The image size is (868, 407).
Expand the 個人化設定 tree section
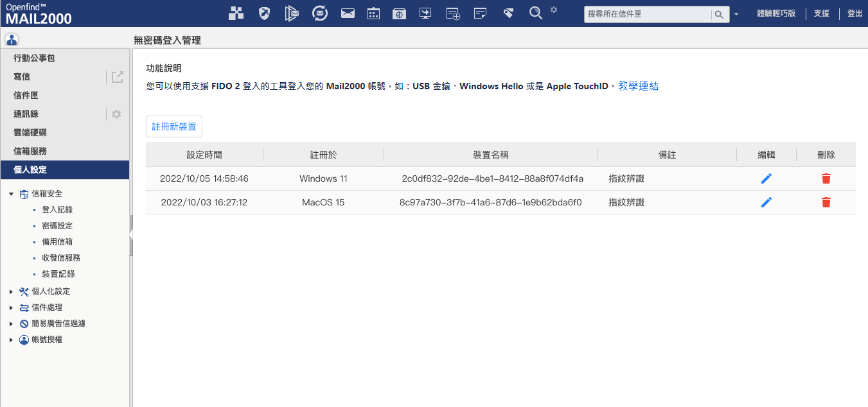(x=11, y=291)
